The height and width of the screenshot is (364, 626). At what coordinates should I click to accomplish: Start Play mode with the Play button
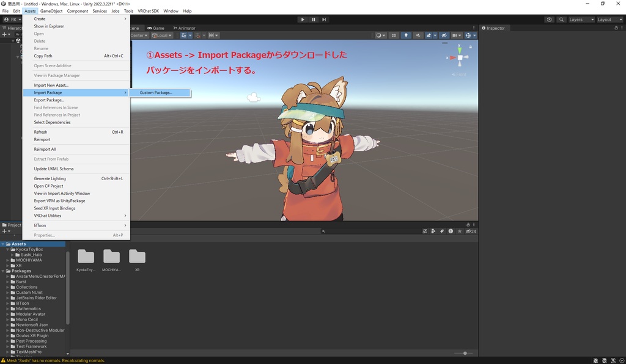pyautogui.click(x=303, y=20)
